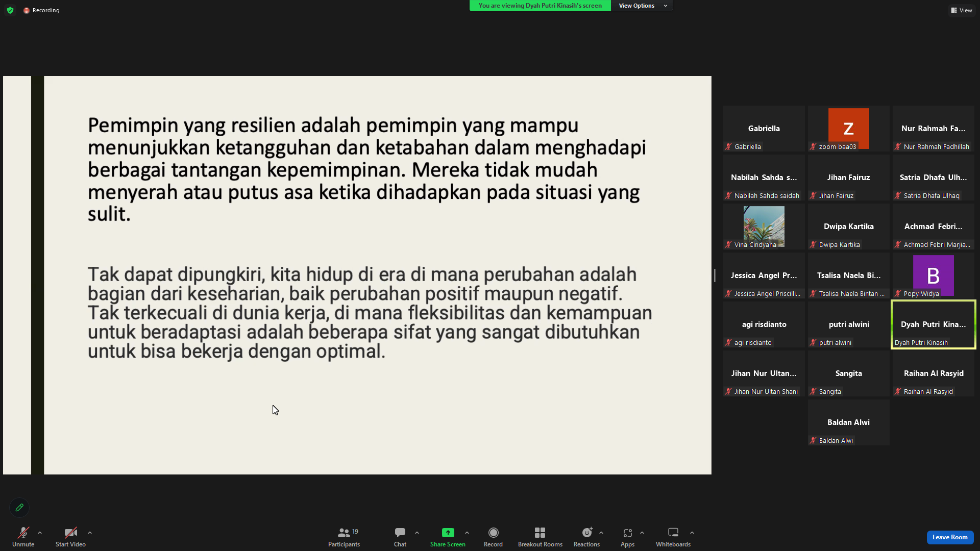Select Dwipa Kartika's tile
The width and height of the screenshot is (980, 551).
pyautogui.click(x=849, y=227)
